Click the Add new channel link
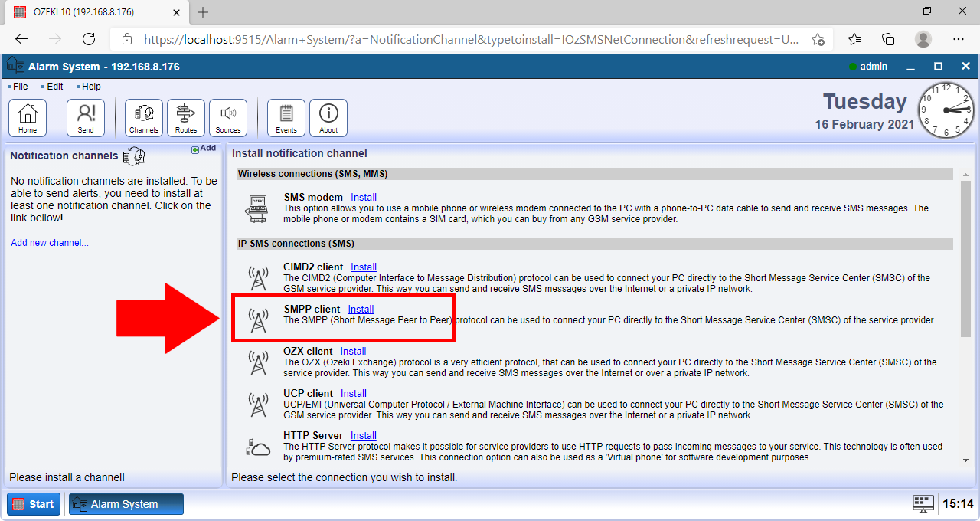 click(x=50, y=243)
